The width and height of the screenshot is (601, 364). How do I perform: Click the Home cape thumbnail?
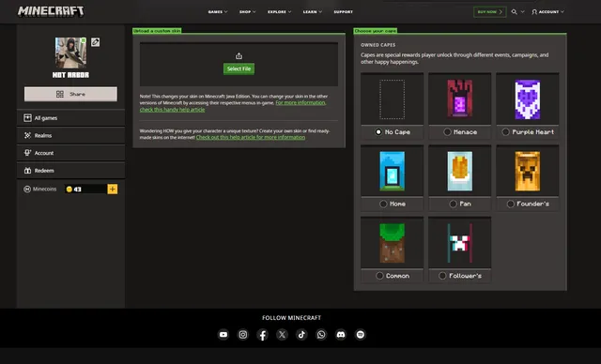393,171
